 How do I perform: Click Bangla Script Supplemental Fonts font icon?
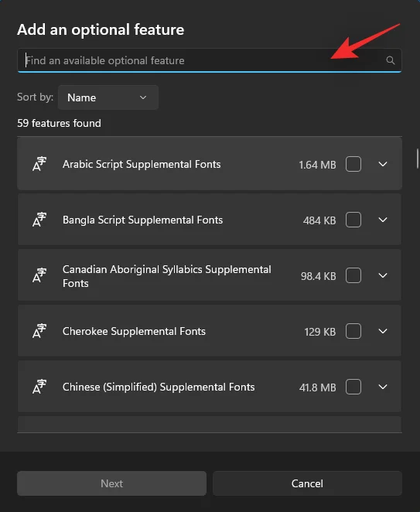point(39,220)
